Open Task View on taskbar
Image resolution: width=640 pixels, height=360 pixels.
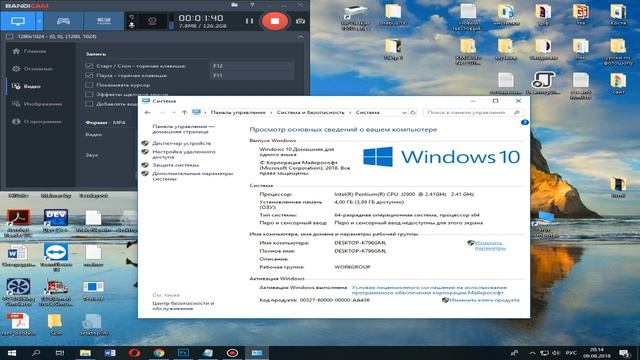[60, 353]
